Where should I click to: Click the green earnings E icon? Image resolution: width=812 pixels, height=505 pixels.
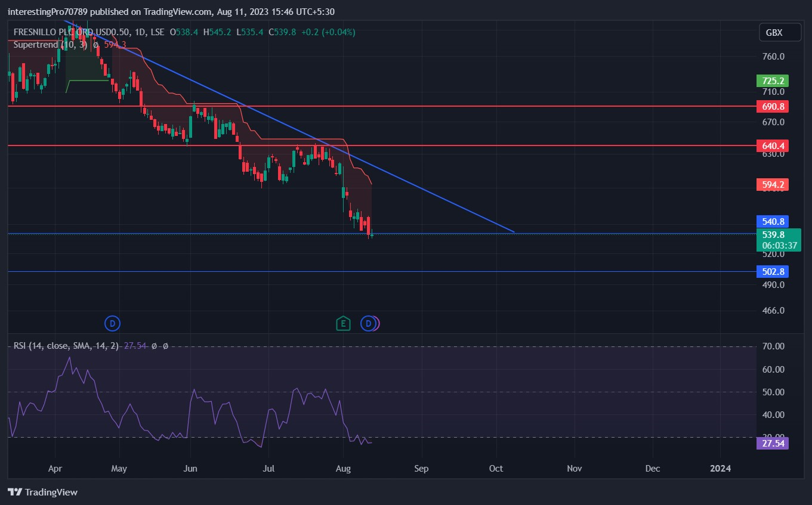tap(342, 324)
